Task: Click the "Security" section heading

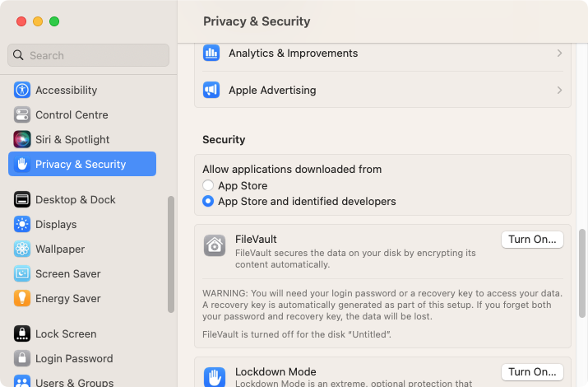Action: [224, 140]
